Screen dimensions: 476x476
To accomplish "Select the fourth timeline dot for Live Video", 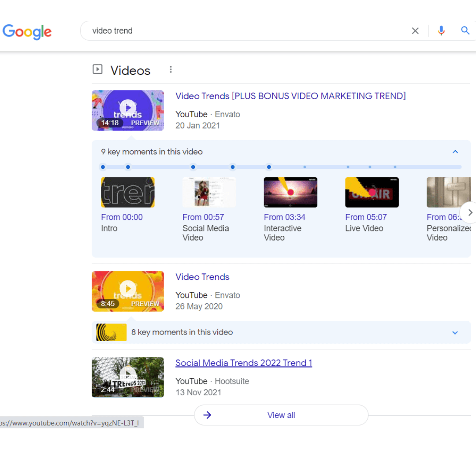I will pyautogui.click(x=233, y=167).
